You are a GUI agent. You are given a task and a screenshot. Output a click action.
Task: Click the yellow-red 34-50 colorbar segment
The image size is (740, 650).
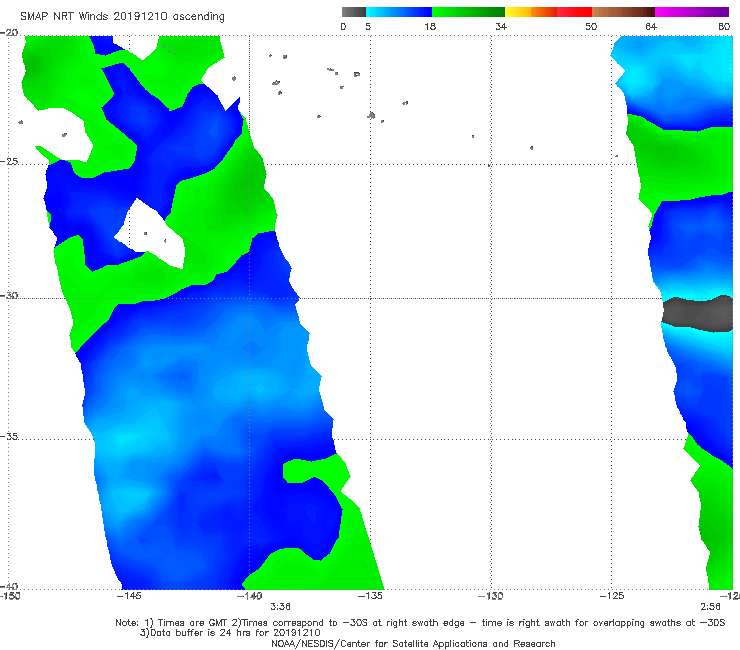pyautogui.click(x=548, y=12)
